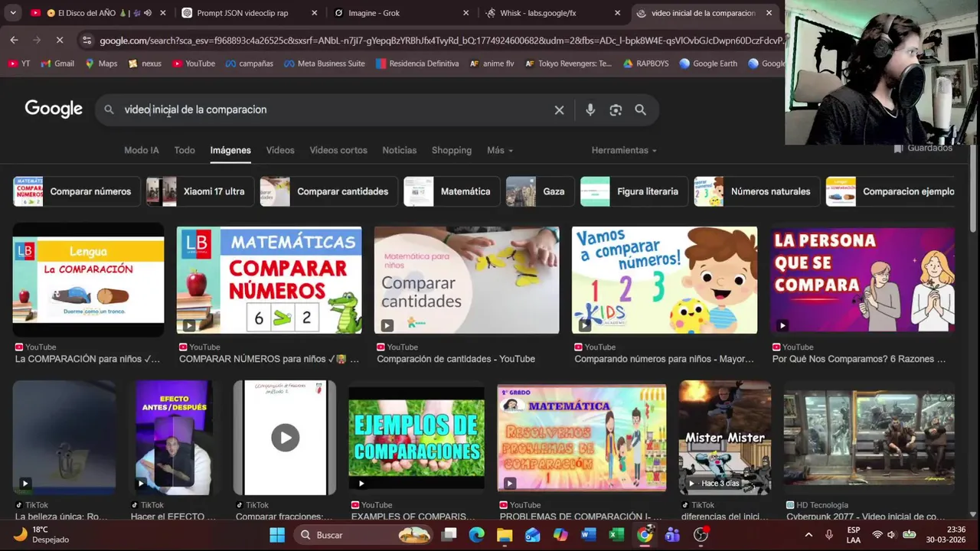Open the weather widget showing 18°C
The image size is (980, 551).
tap(42, 534)
